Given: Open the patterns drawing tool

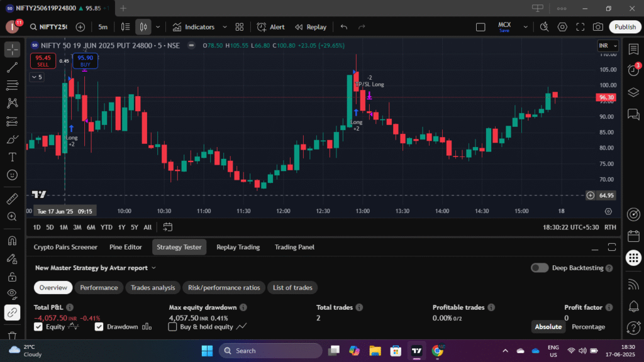Looking at the screenshot, I should coord(13,103).
